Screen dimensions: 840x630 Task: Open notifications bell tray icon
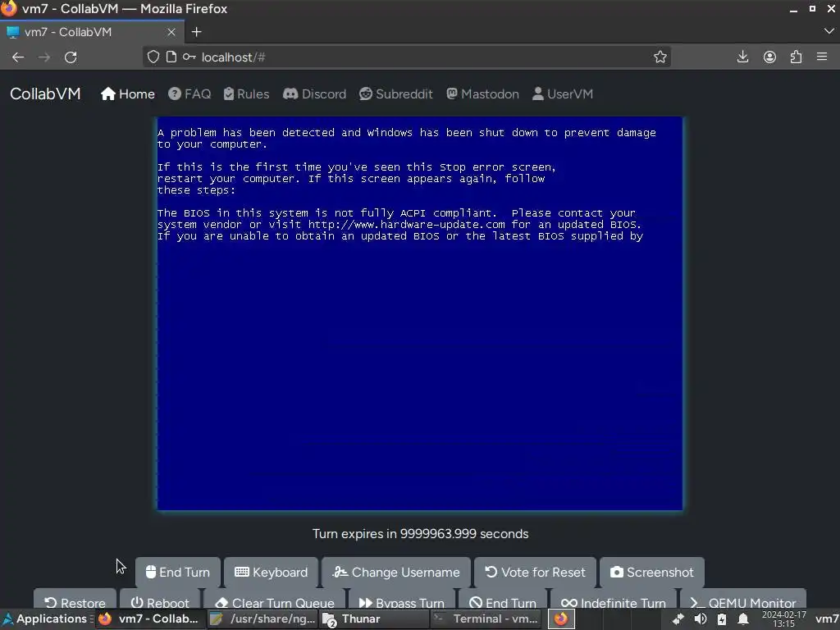pos(743,619)
